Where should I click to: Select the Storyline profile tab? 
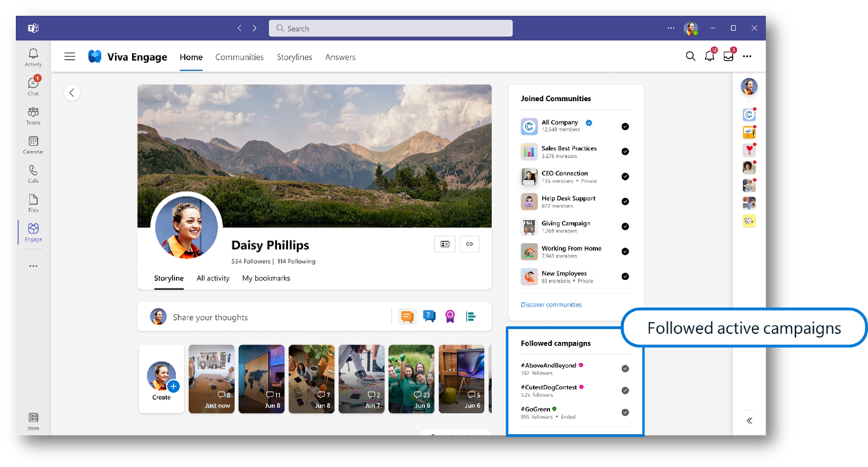coord(168,278)
